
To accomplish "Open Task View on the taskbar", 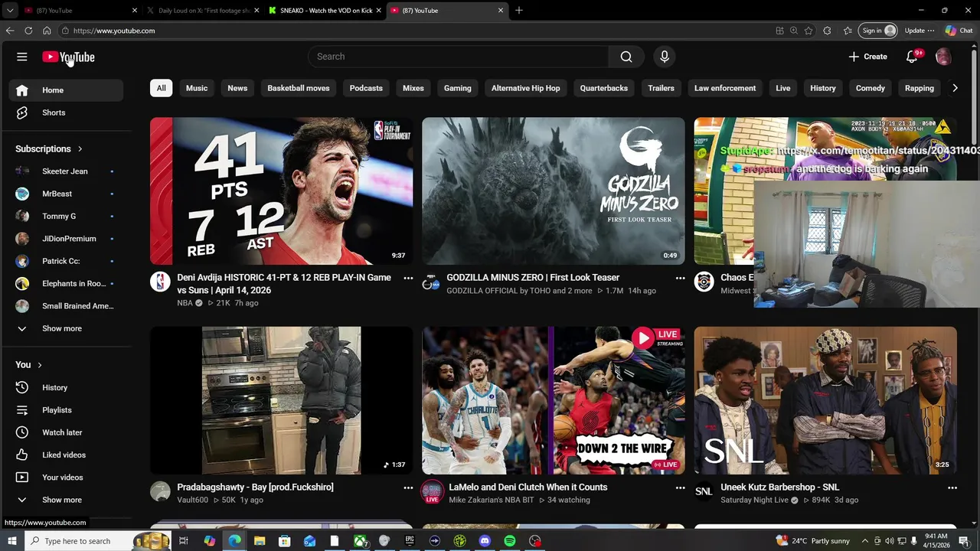I will point(184,541).
